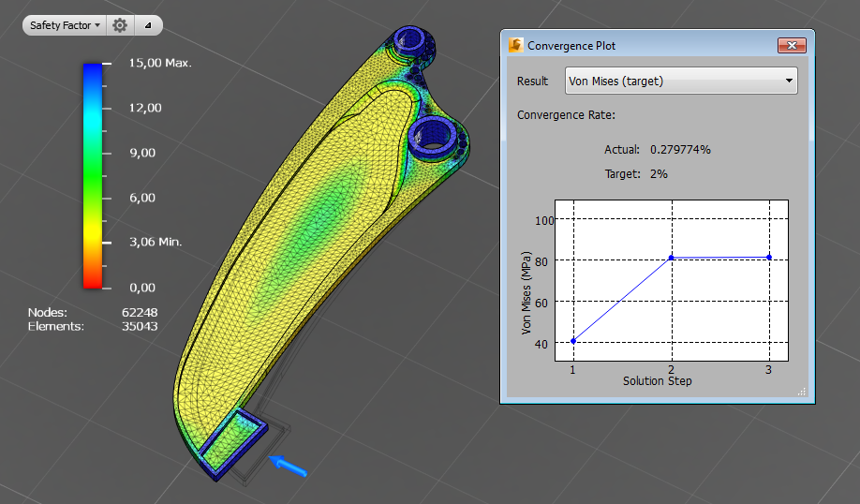Select the blue load arrow on the model
860x504 pixels.
pyautogui.click(x=289, y=466)
